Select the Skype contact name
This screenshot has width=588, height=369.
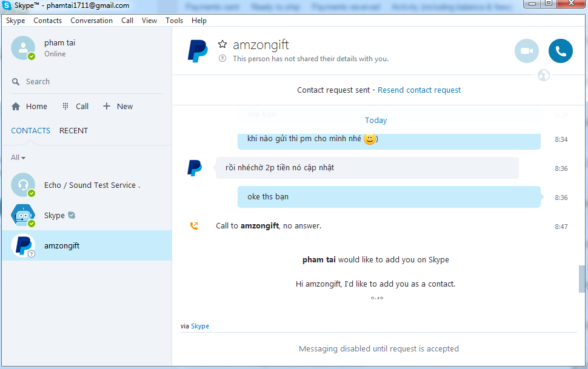tap(55, 216)
